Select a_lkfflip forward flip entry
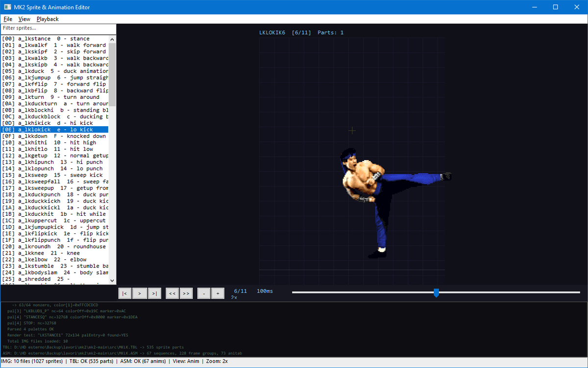Screen dimensions: 588x368 click(x=55, y=84)
